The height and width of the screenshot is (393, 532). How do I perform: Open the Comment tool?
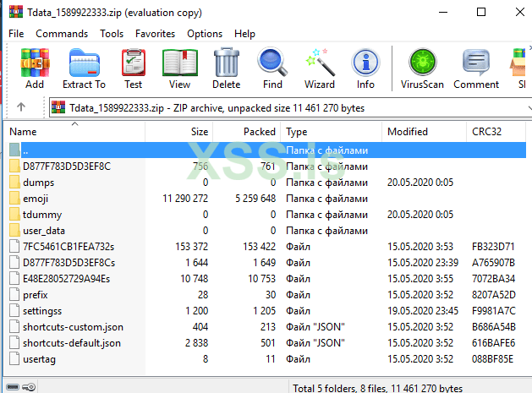[476, 63]
